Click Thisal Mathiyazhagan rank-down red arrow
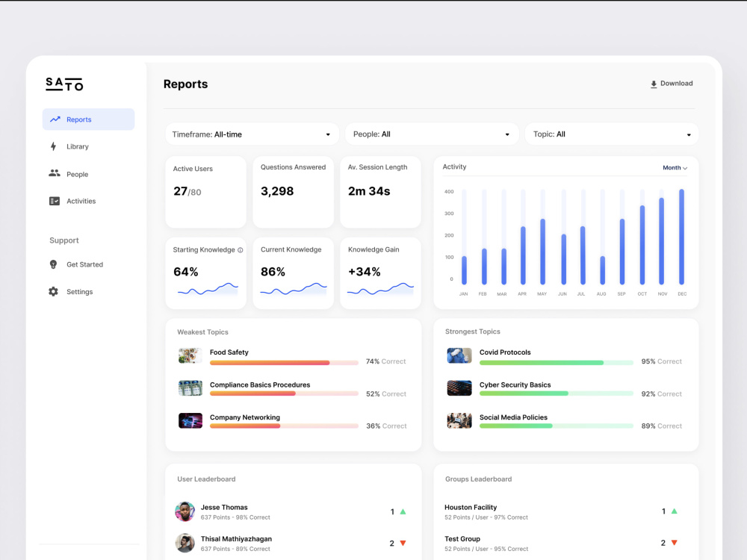The image size is (747, 560). pos(403,543)
